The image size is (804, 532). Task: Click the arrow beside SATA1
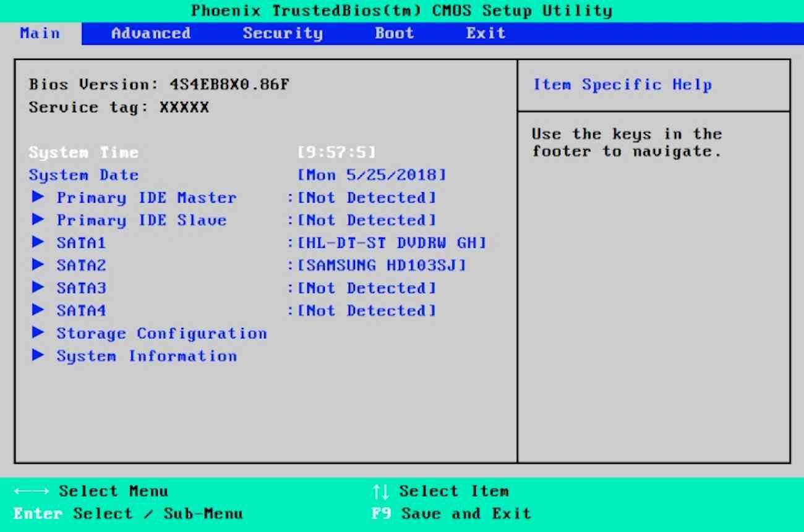[38, 243]
